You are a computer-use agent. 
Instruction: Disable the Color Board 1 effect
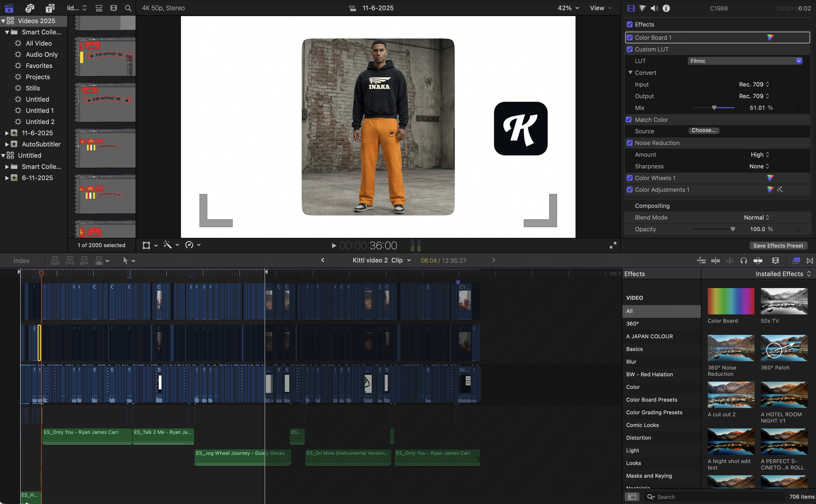[630, 37]
